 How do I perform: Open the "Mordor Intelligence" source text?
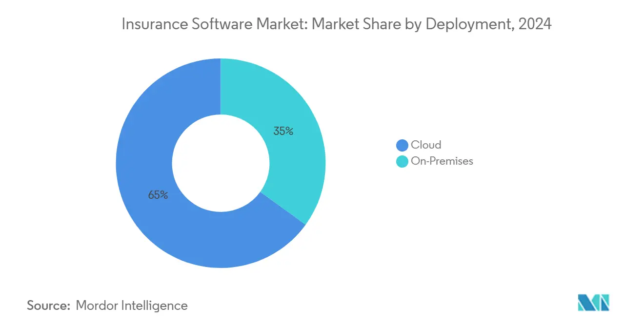click(132, 305)
